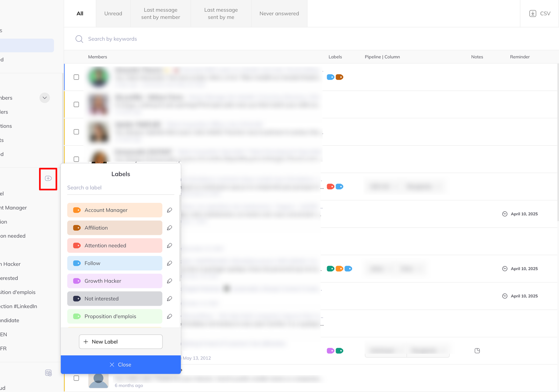Viewport: 559px width, 392px height.
Task: Select the Account Manager label
Action: pyautogui.click(x=115, y=210)
